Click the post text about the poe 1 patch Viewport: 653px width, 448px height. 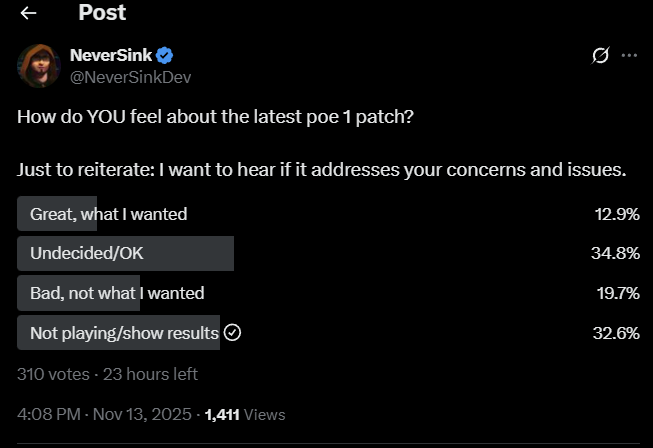[x=215, y=117]
